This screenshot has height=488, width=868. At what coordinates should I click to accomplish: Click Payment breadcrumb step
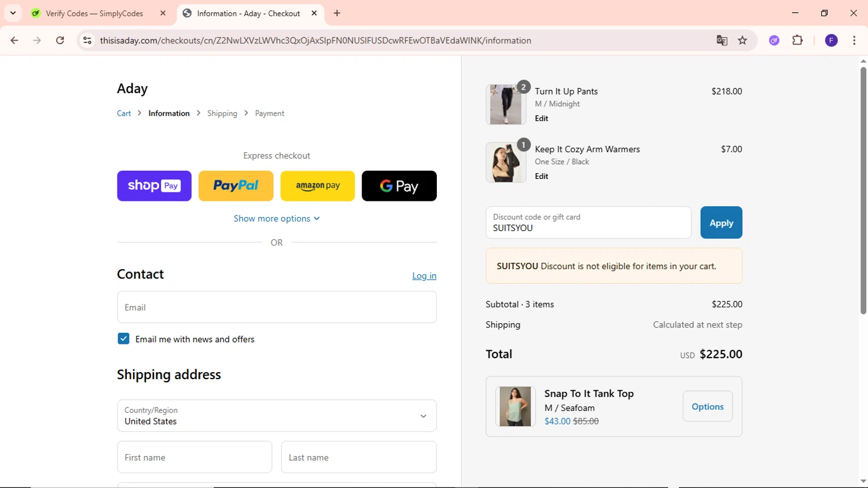tap(270, 113)
